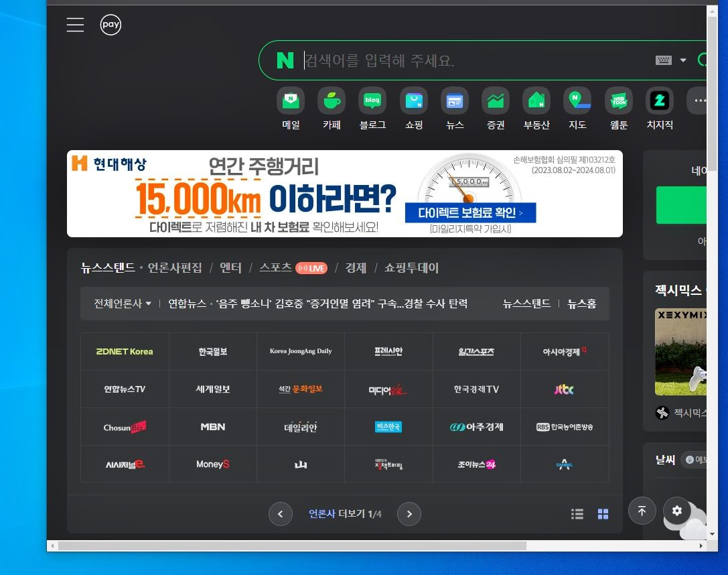Select the 경제 tab
This screenshot has width=728, height=575.
pyautogui.click(x=356, y=267)
